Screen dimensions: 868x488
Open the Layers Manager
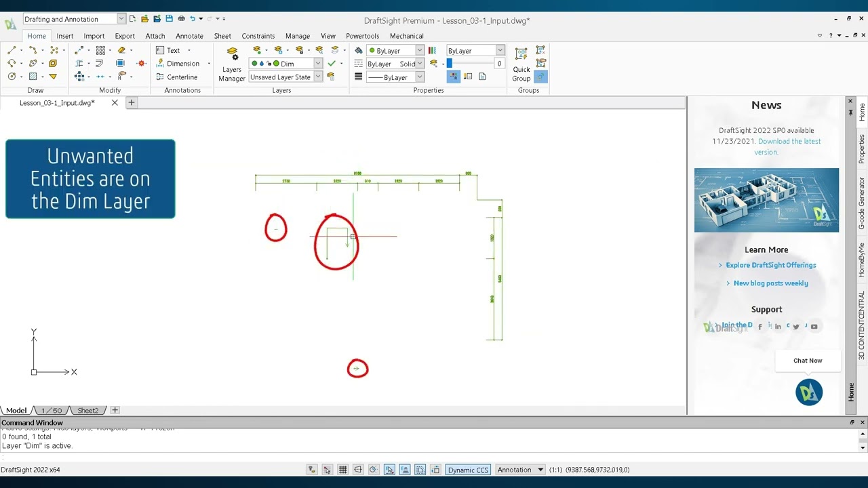point(232,64)
